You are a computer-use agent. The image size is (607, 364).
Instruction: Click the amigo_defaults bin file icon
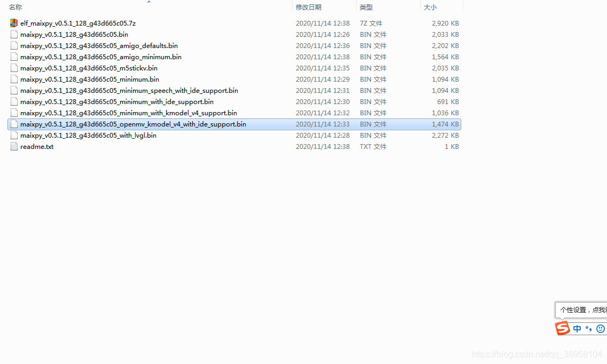tap(13, 45)
